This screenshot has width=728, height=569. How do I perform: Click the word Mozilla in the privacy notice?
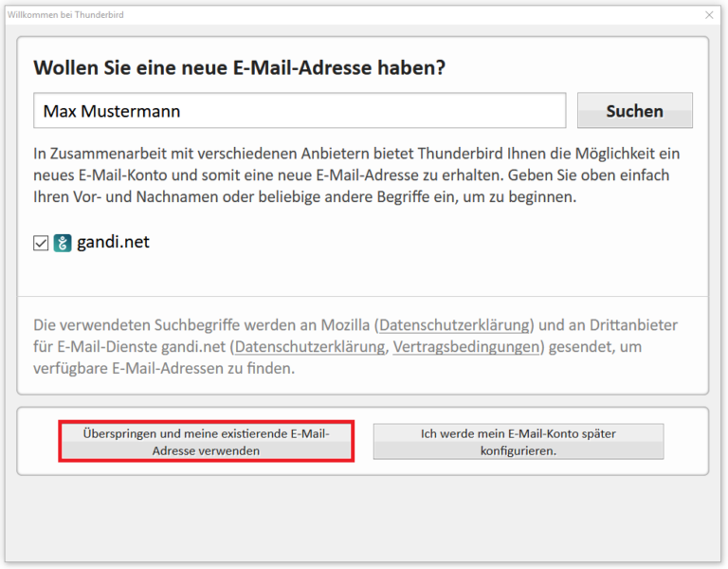(x=341, y=325)
